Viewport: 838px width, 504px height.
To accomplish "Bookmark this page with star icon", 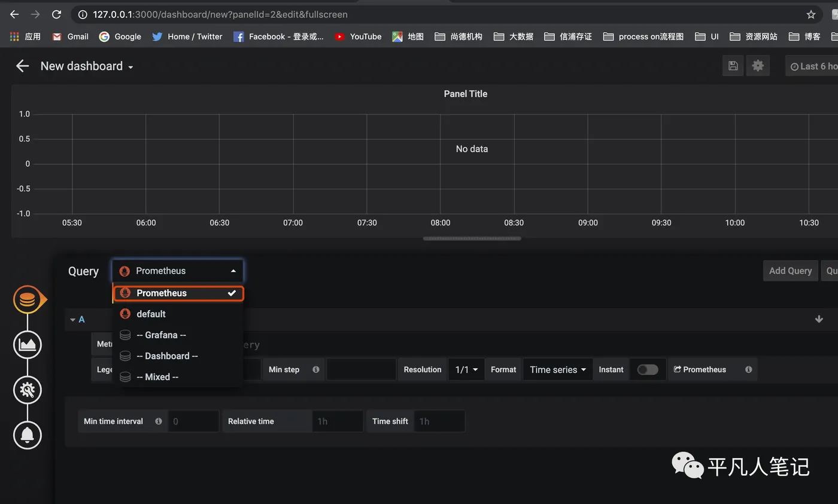I will coord(811,14).
